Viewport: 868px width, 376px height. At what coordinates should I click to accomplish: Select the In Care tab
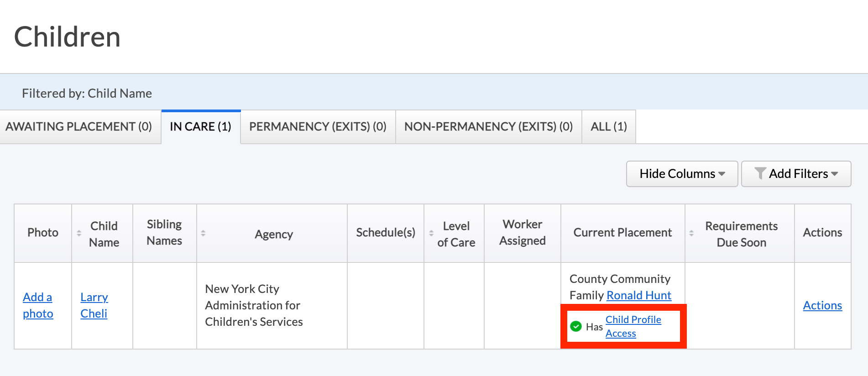(x=200, y=126)
